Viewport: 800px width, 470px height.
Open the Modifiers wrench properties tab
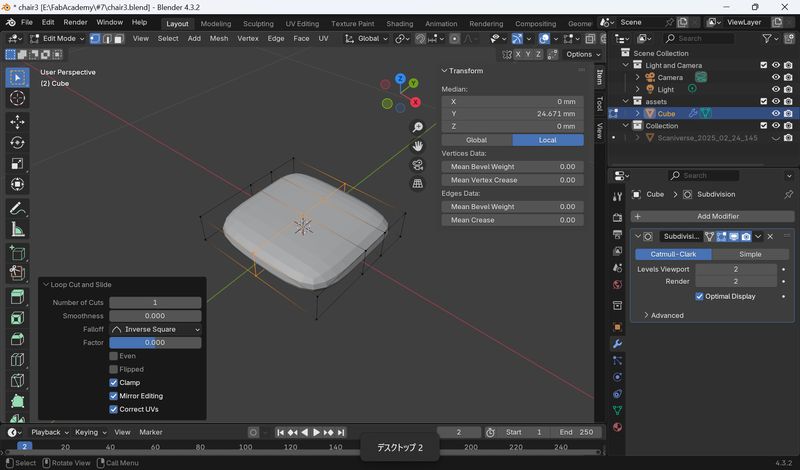point(617,344)
